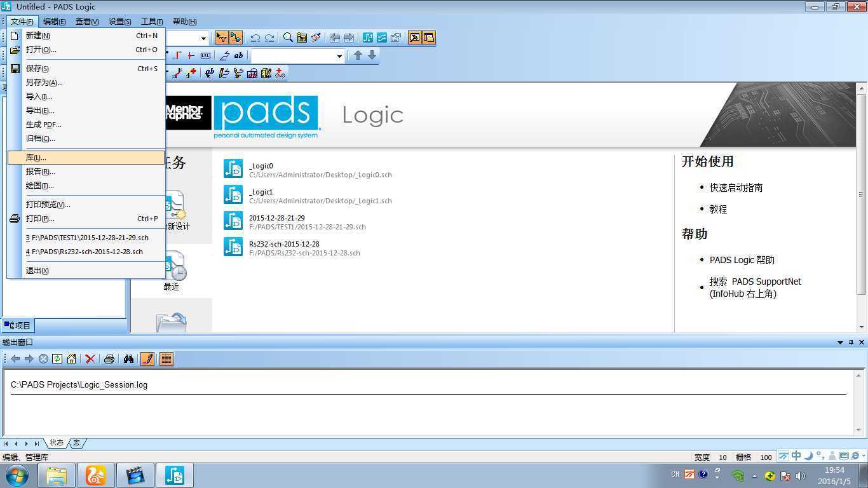Image resolution: width=868 pixels, height=488 pixels.
Task: Toggle the Project Explorer button in the toolbar
Action: 428,37
